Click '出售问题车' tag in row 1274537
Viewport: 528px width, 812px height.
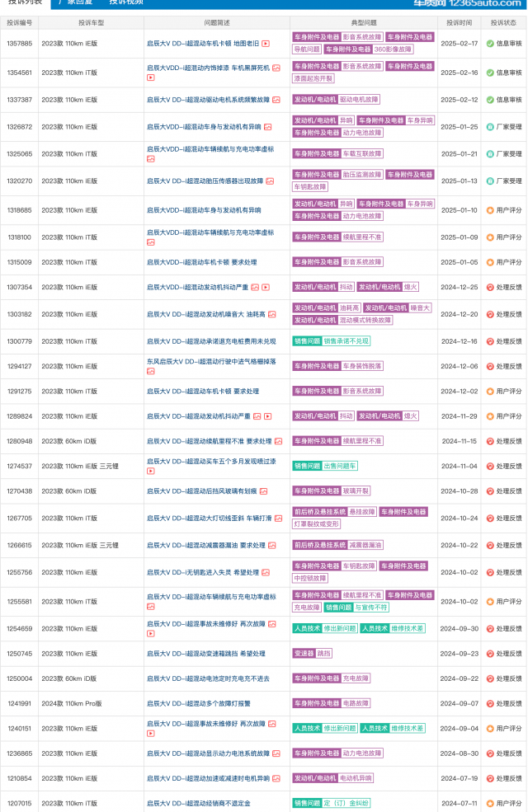tap(339, 466)
